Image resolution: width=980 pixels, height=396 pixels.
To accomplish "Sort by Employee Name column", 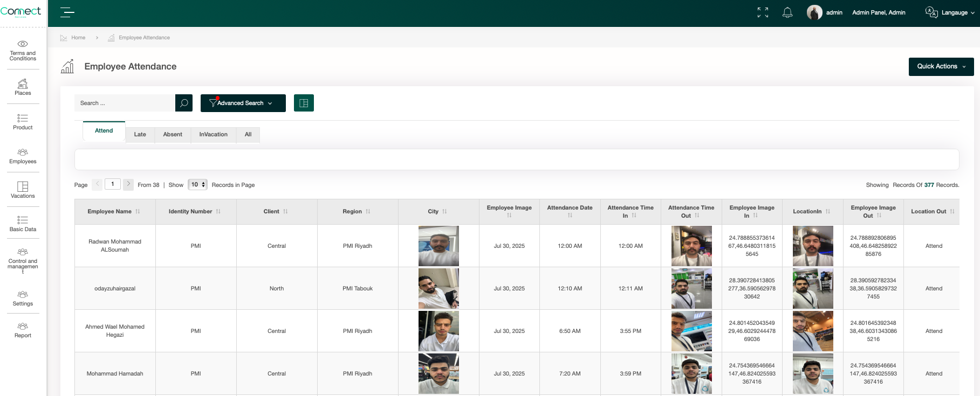I will tap(138, 211).
